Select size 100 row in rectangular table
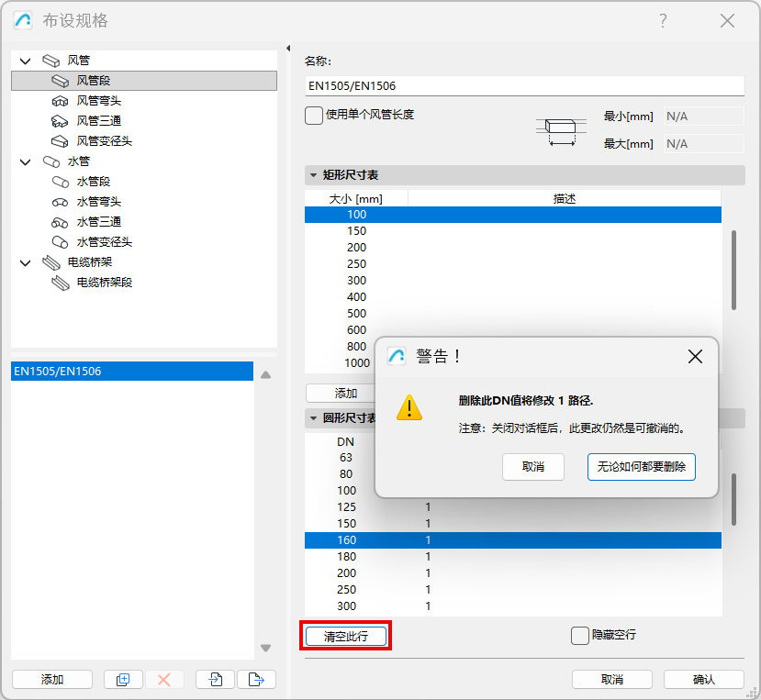761x700 pixels. (513, 215)
